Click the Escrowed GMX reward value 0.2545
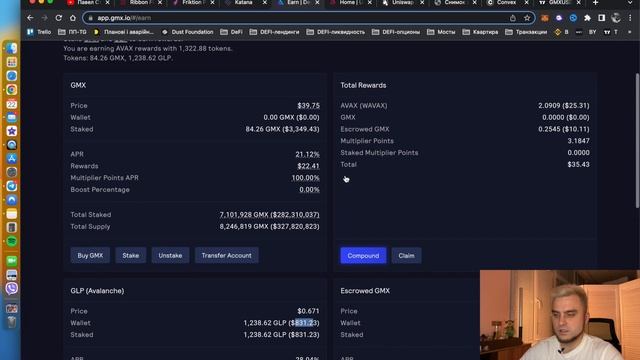This screenshot has width=640, height=360. click(x=564, y=129)
